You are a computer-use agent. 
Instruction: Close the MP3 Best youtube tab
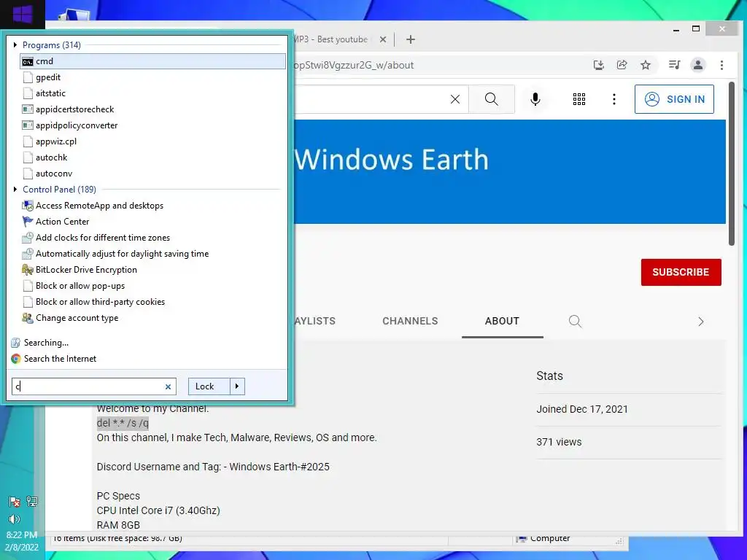coord(383,39)
